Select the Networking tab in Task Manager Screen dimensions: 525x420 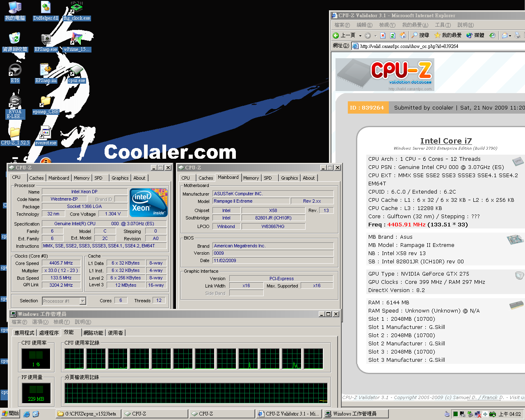(94, 333)
